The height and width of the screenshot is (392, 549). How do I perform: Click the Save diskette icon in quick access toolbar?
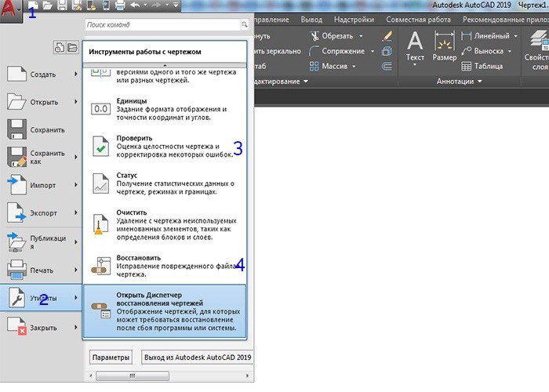62,5
